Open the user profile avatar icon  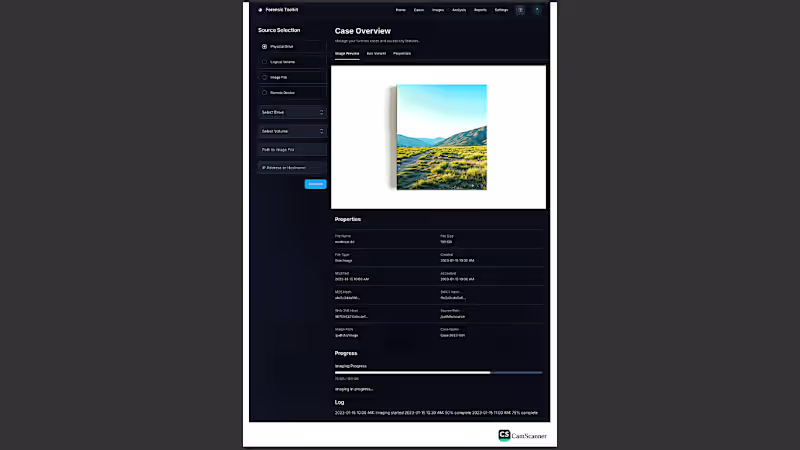coord(537,10)
